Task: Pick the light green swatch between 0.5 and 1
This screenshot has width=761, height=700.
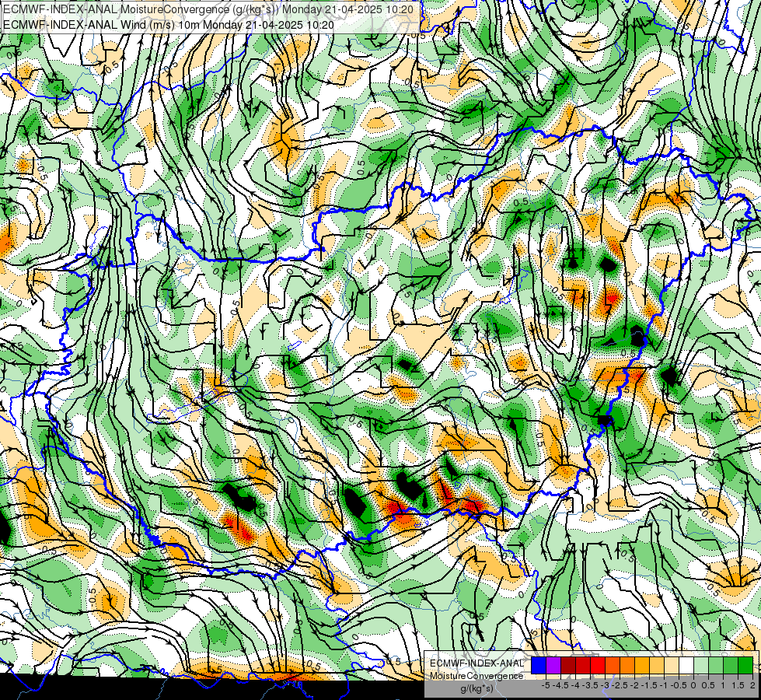Action: tap(716, 665)
